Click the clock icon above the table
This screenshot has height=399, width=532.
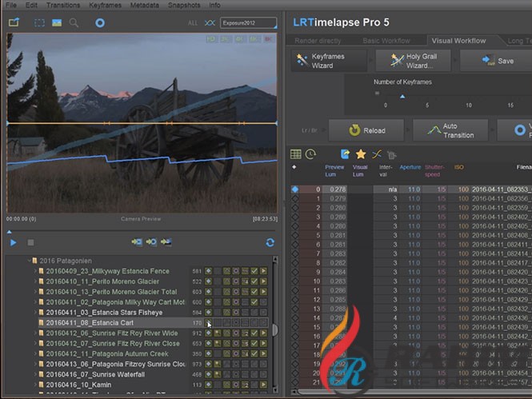tap(310, 154)
